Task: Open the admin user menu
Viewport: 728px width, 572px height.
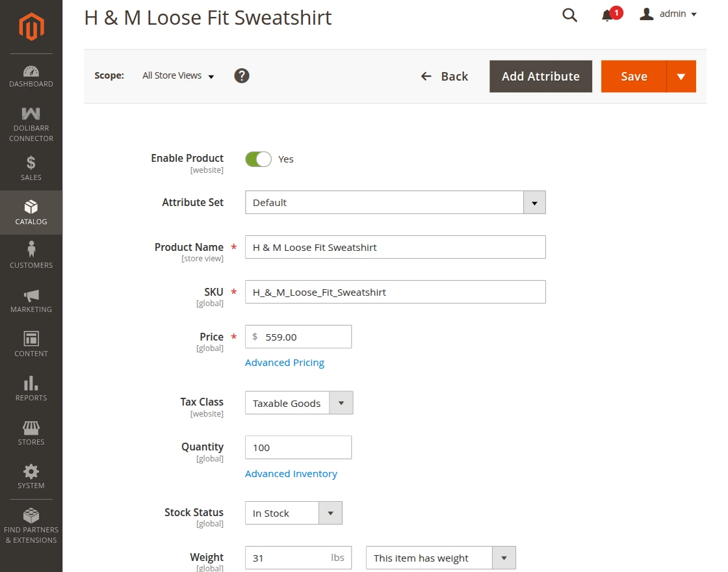Action: click(668, 14)
